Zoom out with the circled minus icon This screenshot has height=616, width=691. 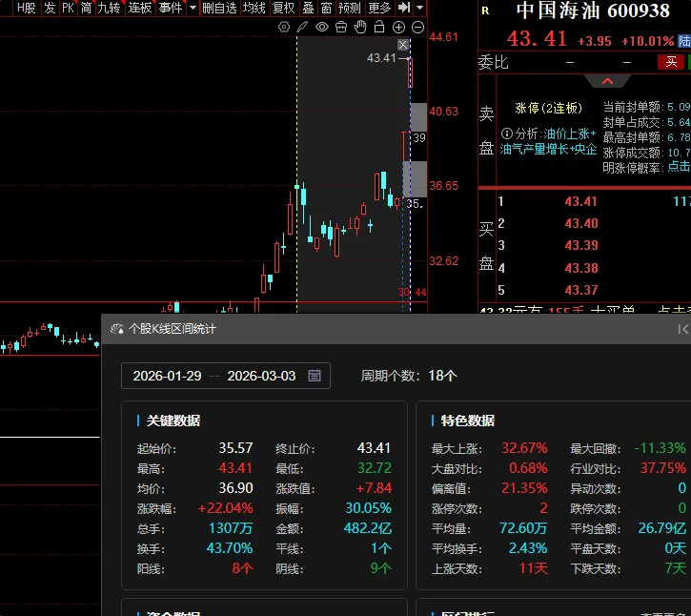(417, 28)
